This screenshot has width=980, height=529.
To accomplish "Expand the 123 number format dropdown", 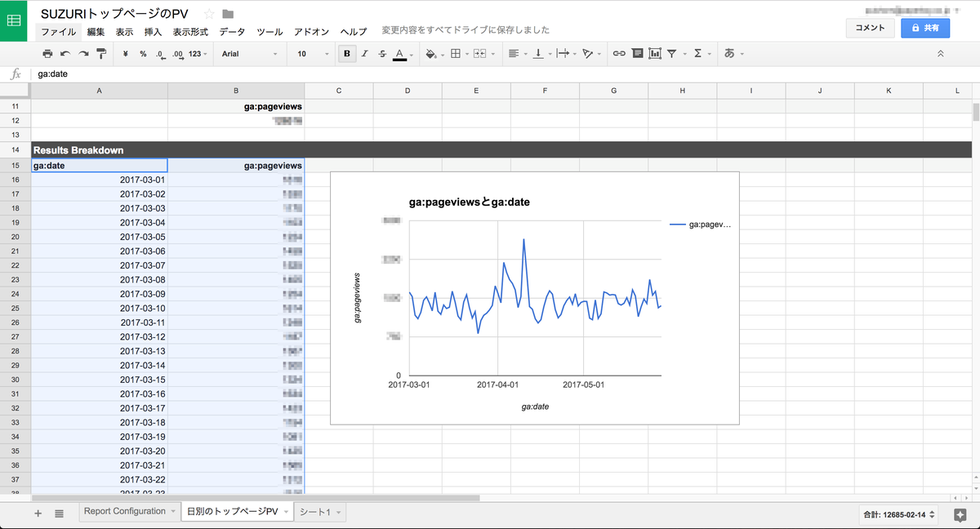I will tap(198, 54).
